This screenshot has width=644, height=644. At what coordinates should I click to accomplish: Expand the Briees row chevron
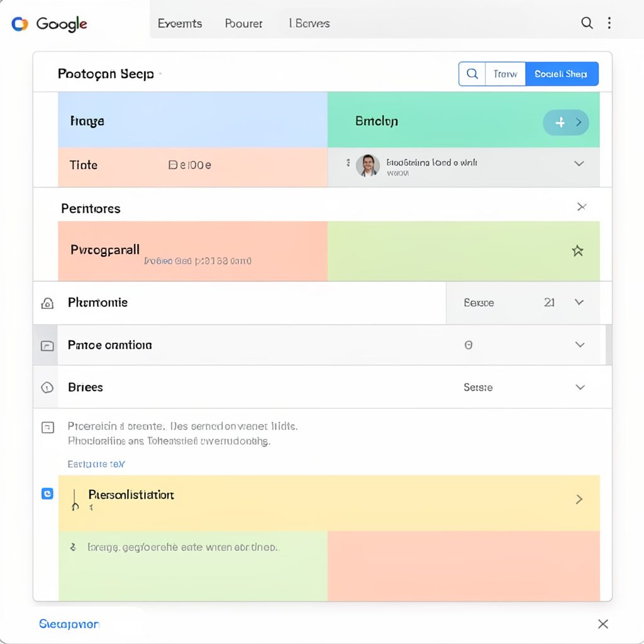580,387
